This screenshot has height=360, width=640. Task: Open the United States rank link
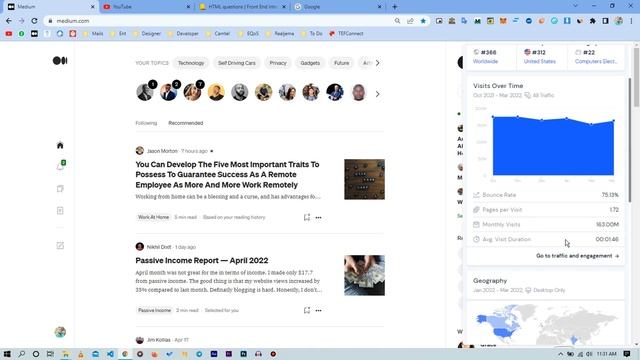pyautogui.click(x=540, y=61)
